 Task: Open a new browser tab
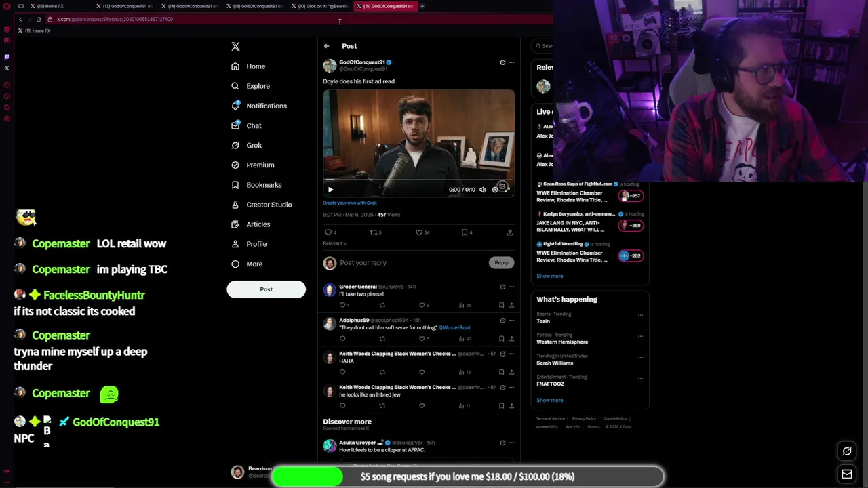pos(422,6)
